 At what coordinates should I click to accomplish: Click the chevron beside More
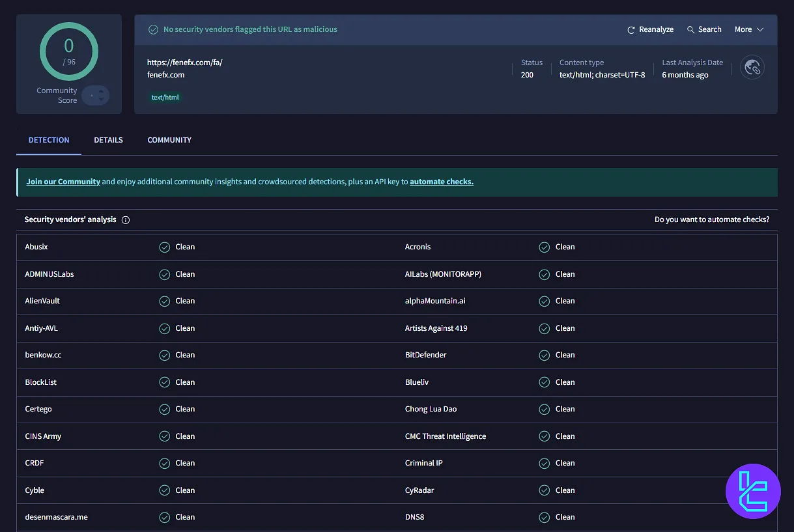[x=759, y=29]
